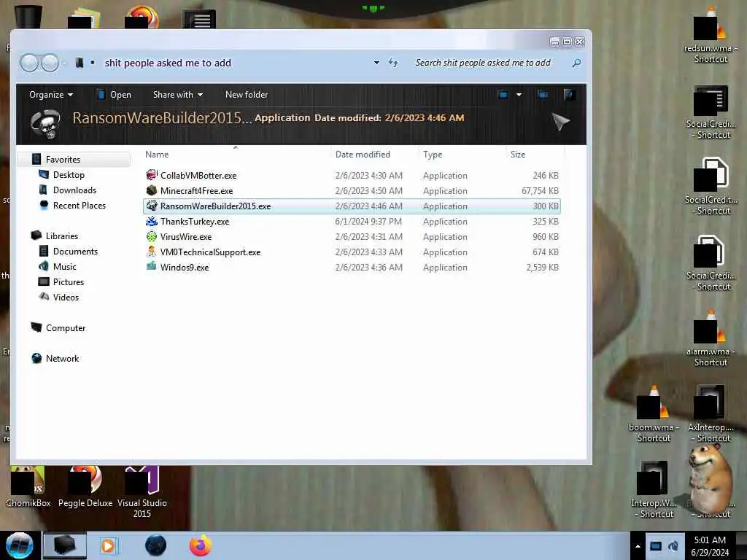Open boom.wma shortcut on desktop
This screenshot has height=560, width=747.
click(x=653, y=414)
